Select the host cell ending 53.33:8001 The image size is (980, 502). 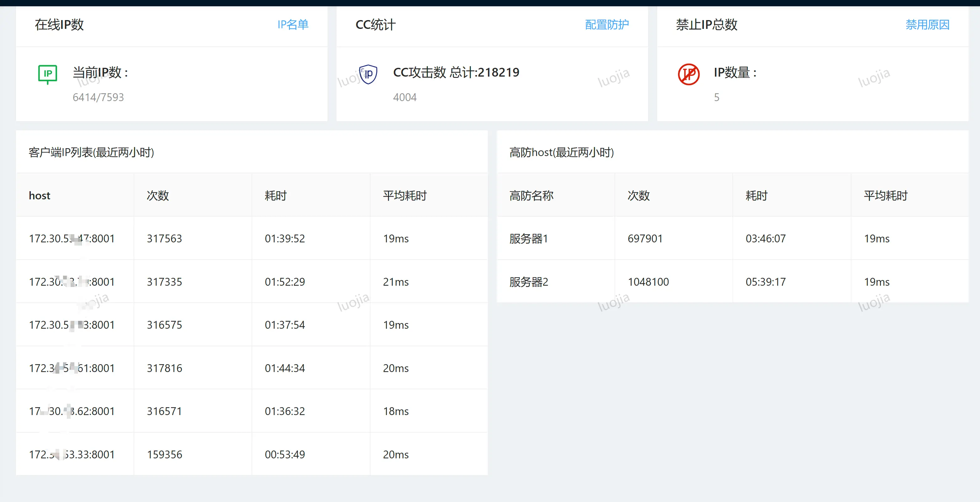click(72, 455)
